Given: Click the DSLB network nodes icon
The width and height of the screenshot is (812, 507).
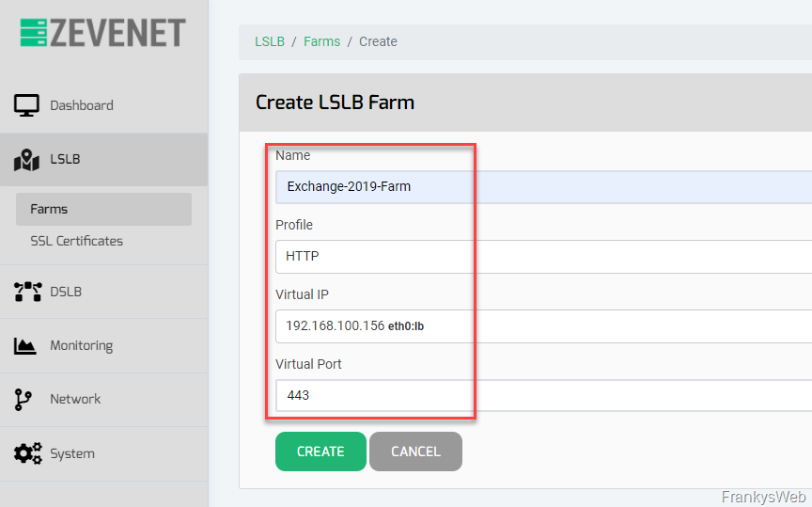Looking at the screenshot, I should pyautogui.click(x=27, y=292).
